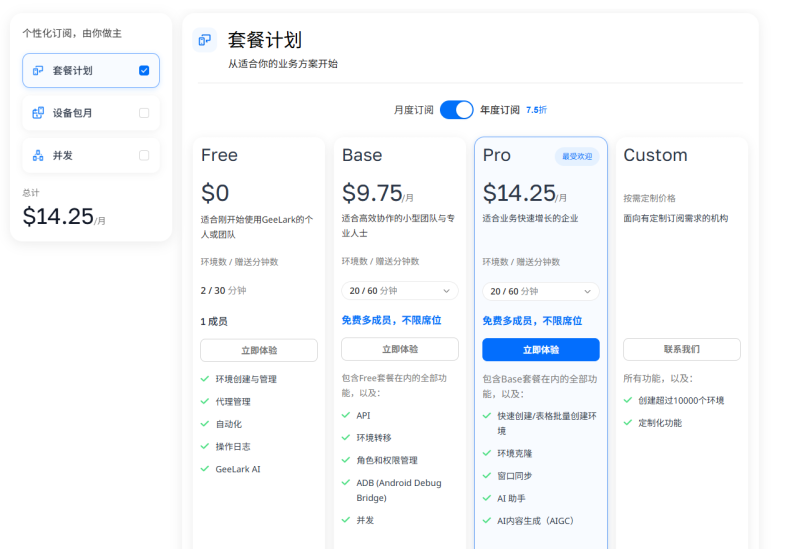Click the AI内容生成 checkmark icon
Viewport: 800px width, 549px height.
[x=487, y=520]
